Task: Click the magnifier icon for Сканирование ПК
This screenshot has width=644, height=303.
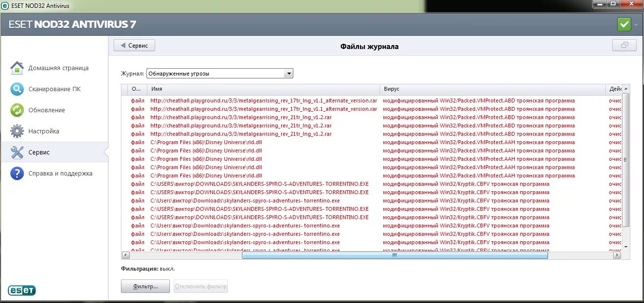Action: click(x=17, y=89)
